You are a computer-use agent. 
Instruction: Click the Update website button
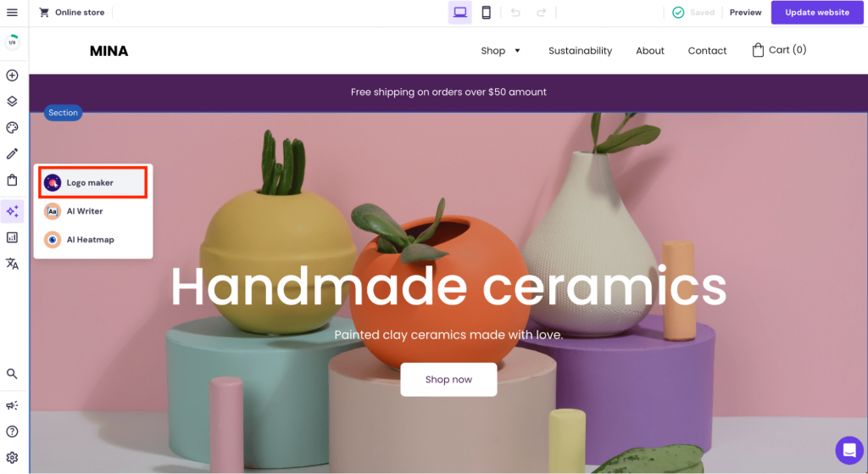click(817, 12)
